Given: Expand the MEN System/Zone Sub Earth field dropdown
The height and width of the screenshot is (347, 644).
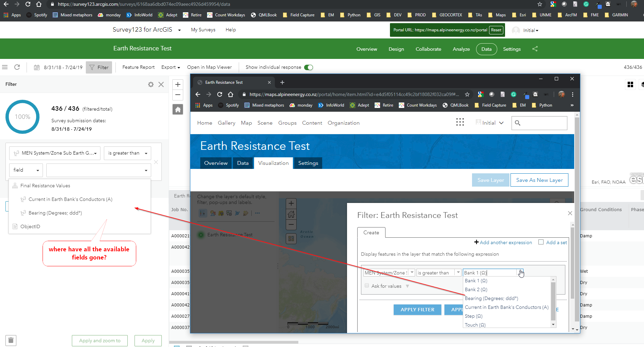Looking at the screenshot, I should click(x=55, y=153).
